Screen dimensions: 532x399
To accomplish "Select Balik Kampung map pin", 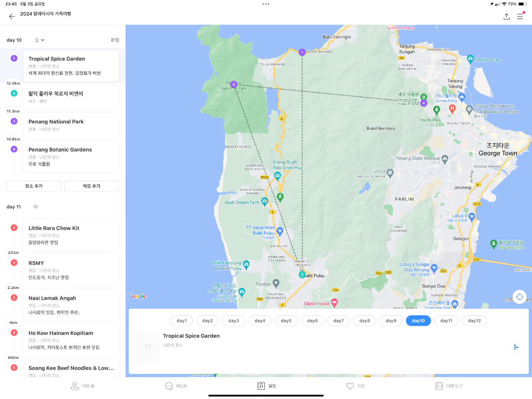I will pyautogui.click(x=246, y=264).
